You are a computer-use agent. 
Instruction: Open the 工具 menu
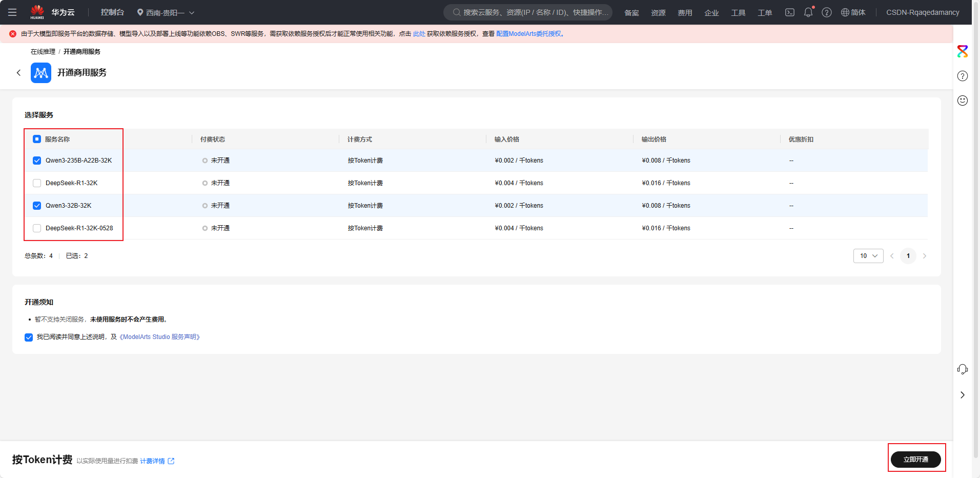[x=738, y=13]
